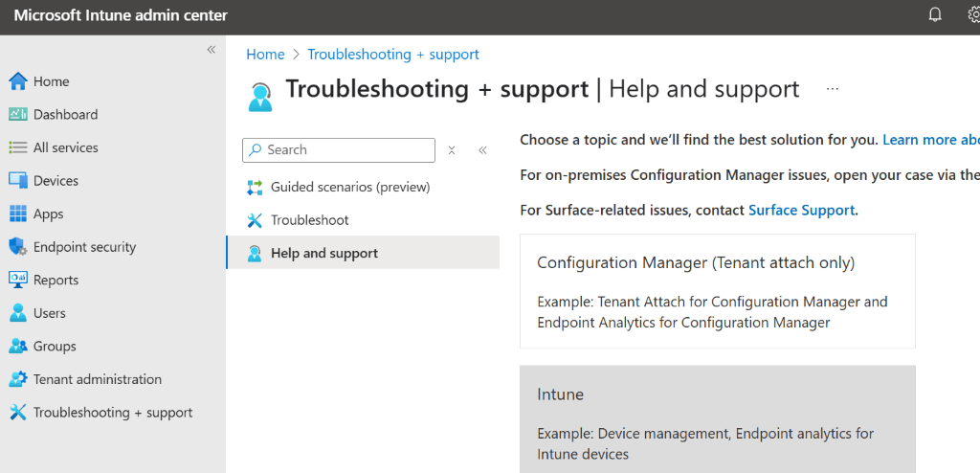Choose the Intune support topic card
Viewport: 980px width, 473px height.
(x=718, y=419)
